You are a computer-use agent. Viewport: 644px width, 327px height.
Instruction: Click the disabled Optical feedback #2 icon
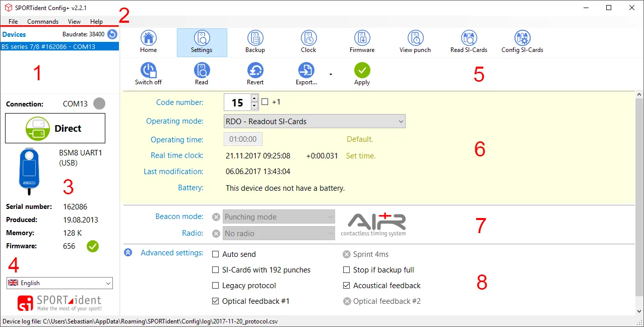click(x=347, y=301)
